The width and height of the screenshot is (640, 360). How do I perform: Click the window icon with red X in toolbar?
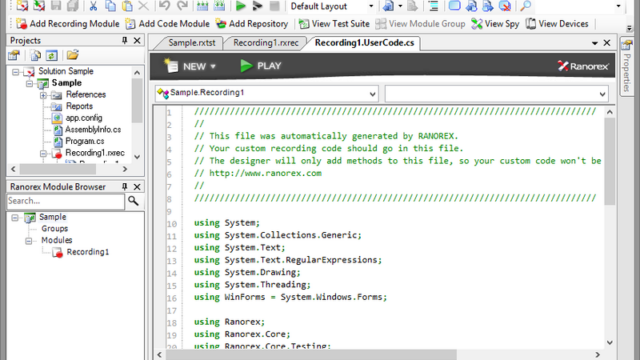505,6
